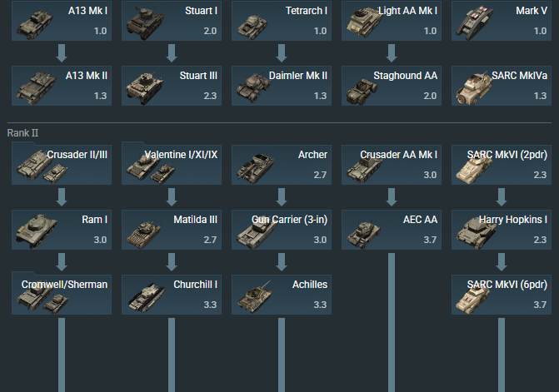Choose the SARC MkVI (6pdr) card
559x392 pixels.
(x=502, y=295)
